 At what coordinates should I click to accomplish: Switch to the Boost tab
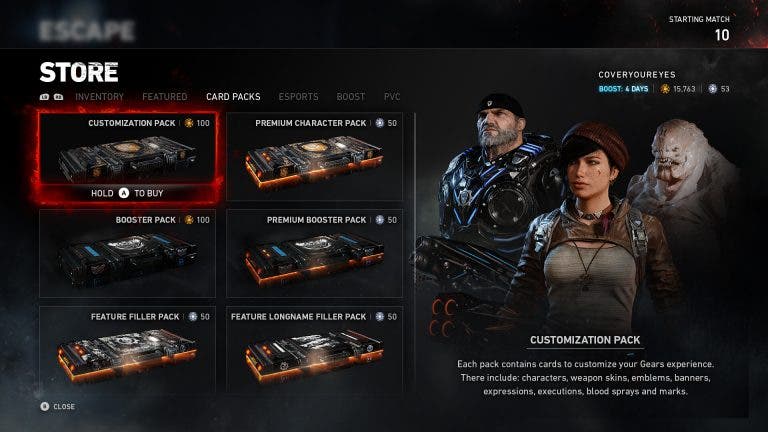coord(351,96)
